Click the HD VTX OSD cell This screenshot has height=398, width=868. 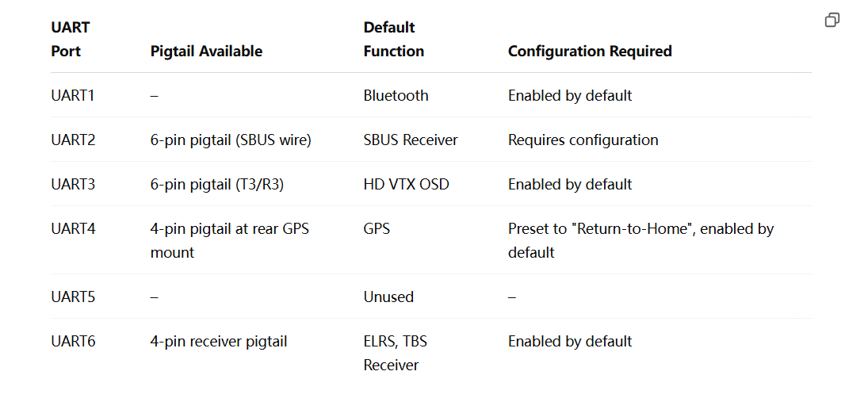[x=407, y=184]
